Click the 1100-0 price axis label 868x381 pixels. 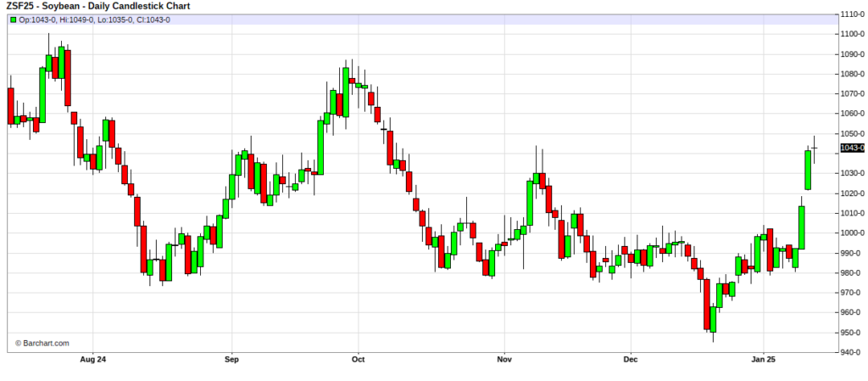853,34
